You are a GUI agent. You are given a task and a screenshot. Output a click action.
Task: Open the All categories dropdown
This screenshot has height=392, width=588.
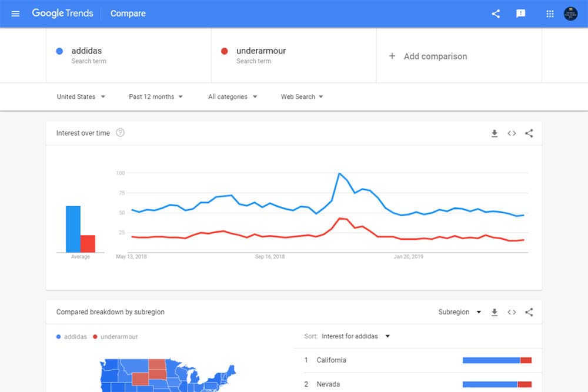[x=232, y=97]
